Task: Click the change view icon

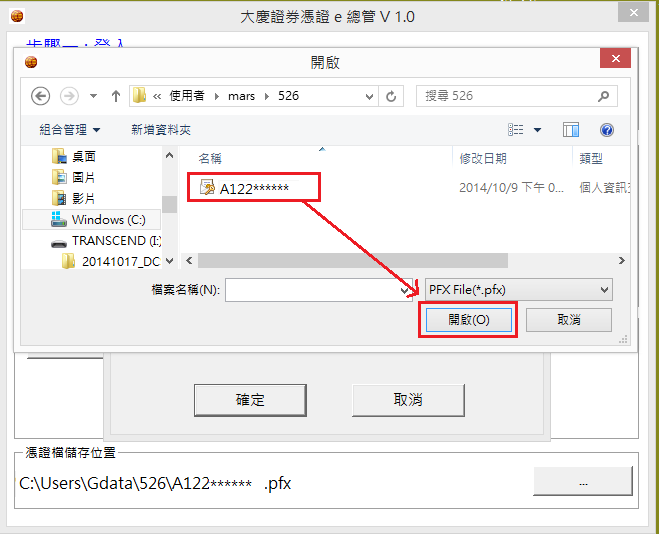Action: [516, 130]
